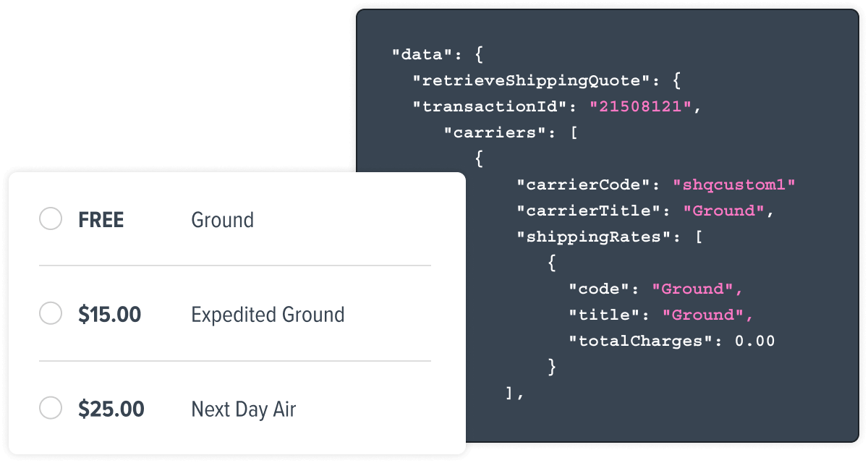
Task: Click the Expedited Ground label
Action: click(268, 315)
